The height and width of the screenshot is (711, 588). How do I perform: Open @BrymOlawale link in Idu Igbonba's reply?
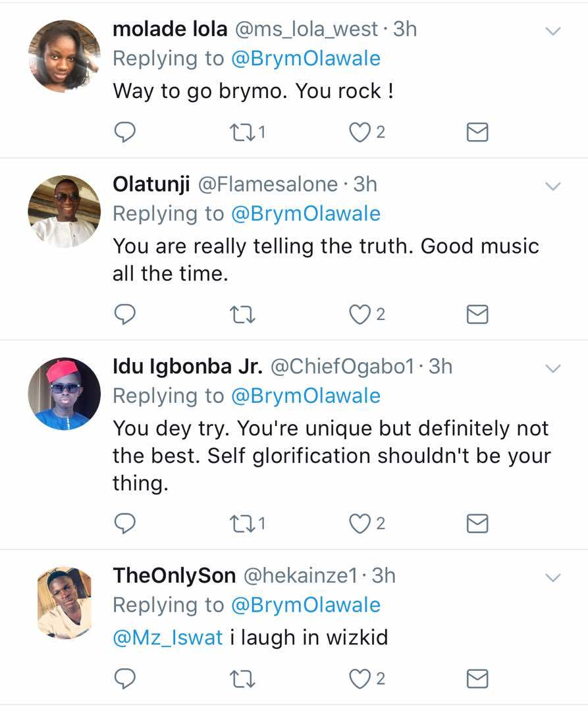(x=306, y=396)
